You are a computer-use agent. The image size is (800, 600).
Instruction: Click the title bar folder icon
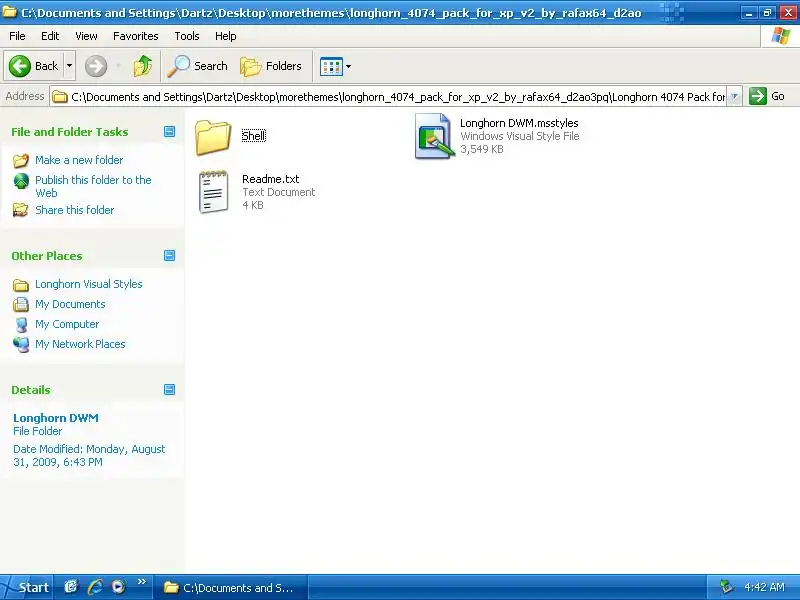tap(9, 12)
